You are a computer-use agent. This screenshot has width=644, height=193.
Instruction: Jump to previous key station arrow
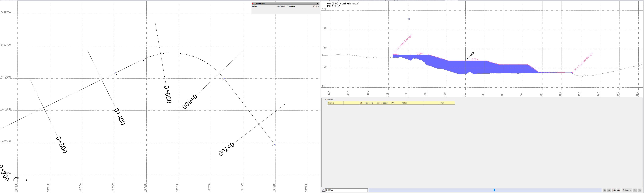(x=614, y=190)
